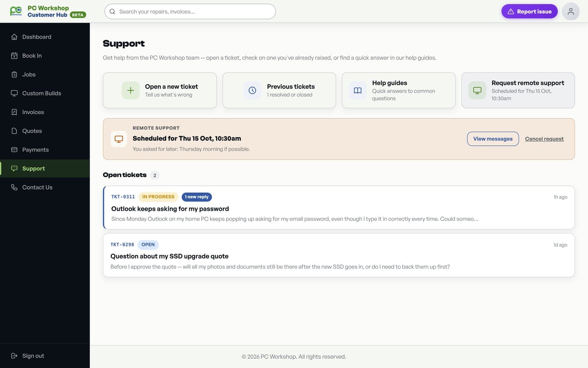Click the Jobs clipboard icon
Viewport: 588px width, 368px height.
(14, 74)
